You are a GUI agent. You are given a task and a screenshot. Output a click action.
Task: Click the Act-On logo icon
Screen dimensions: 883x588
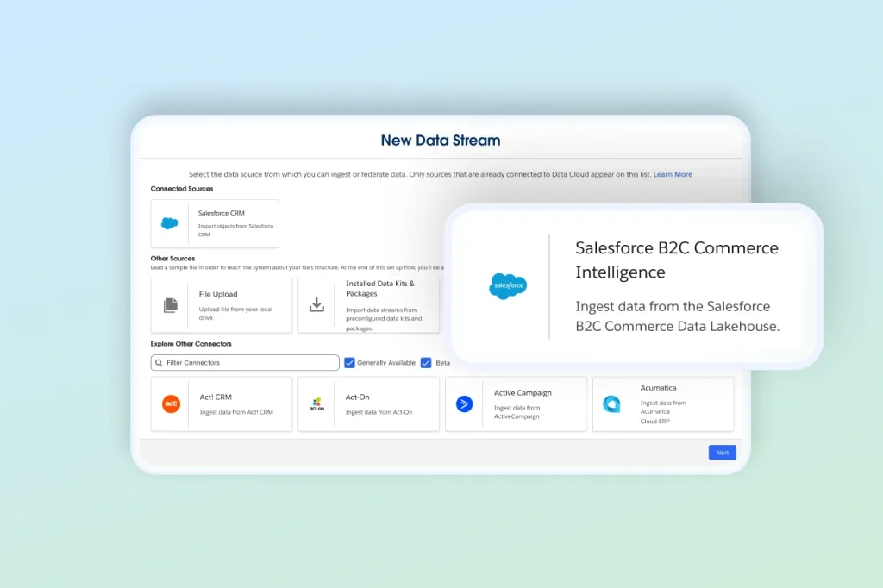tap(316, 403)
